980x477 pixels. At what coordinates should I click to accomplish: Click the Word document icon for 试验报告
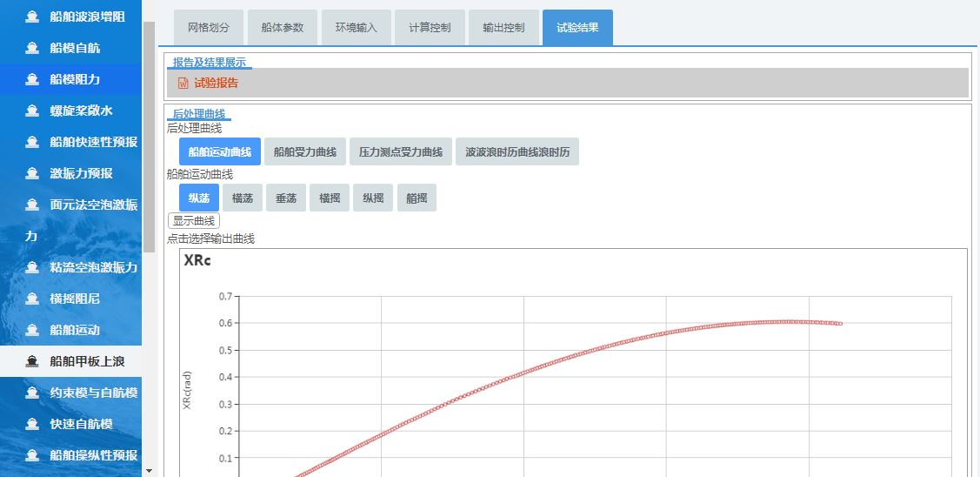pos(183,84)
